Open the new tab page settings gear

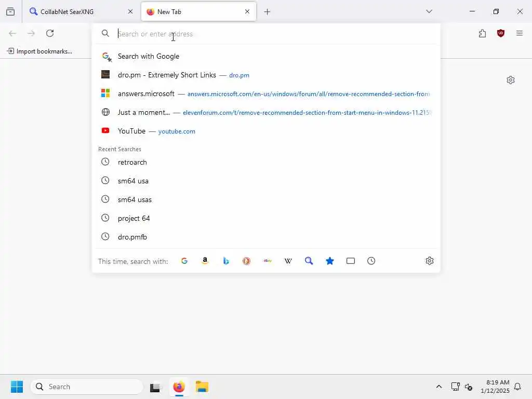(x=511, y=80)
